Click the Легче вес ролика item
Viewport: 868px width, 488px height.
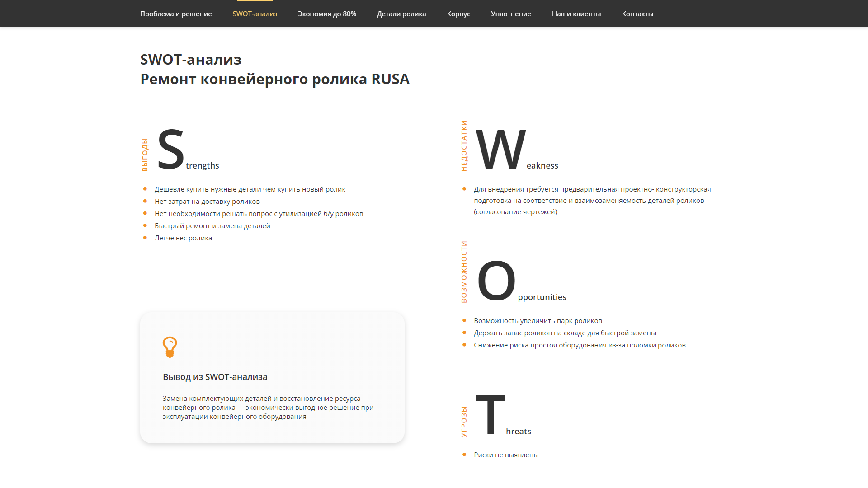click(183, 238)
